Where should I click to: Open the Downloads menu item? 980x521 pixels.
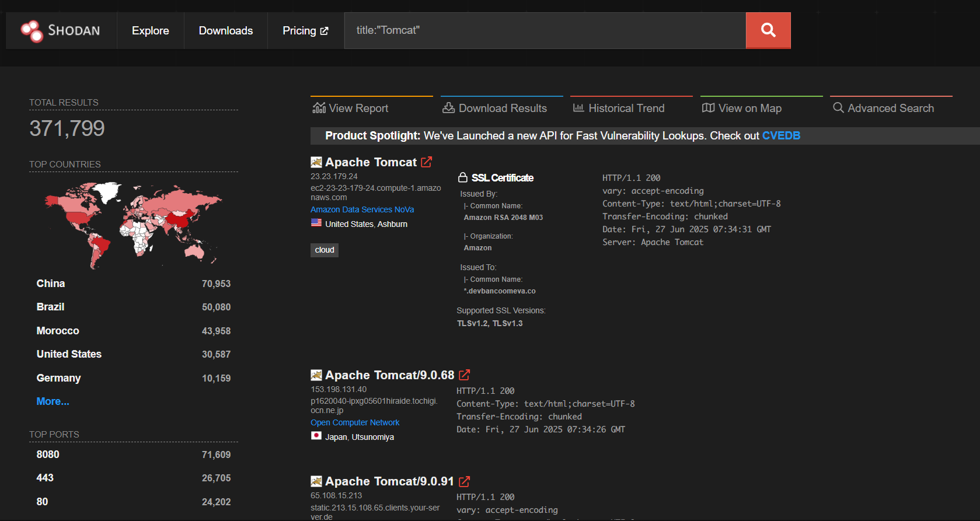click(x=226, y=30)
